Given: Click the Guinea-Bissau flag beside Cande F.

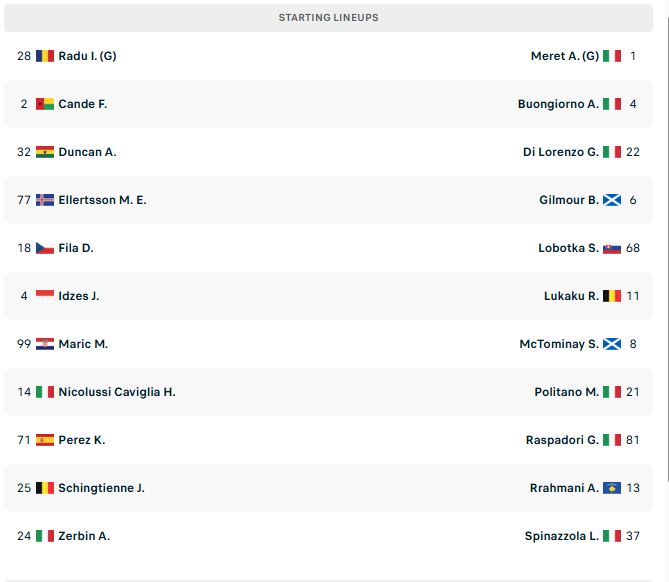Looking at the screenshot, I should pos(45,104).
